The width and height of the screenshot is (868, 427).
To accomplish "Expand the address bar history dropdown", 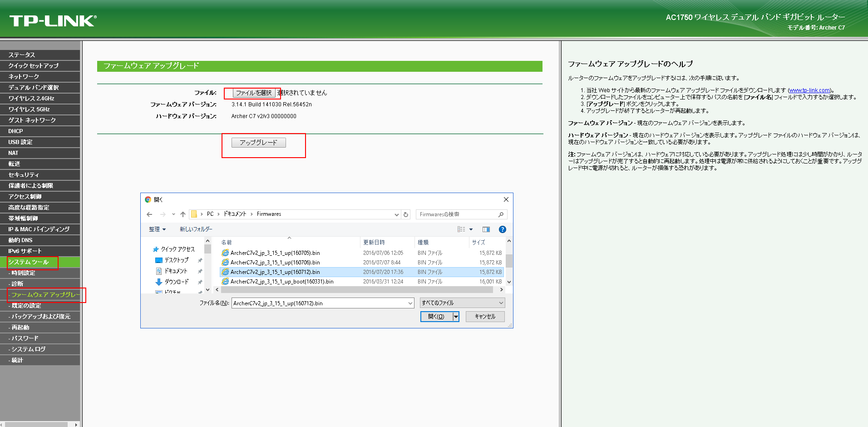I will tap(396, 214).
